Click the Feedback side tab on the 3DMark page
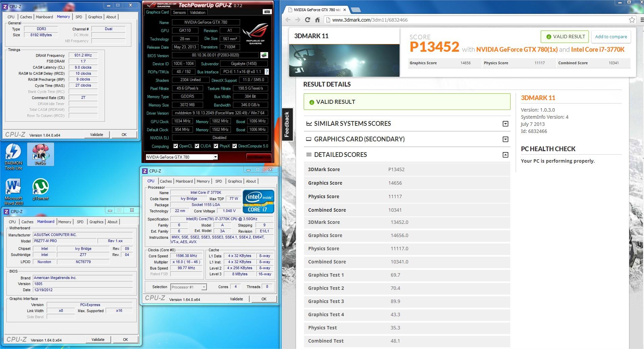Image resolution: width=644 pixels, height=349 pixels. point(287,124)
